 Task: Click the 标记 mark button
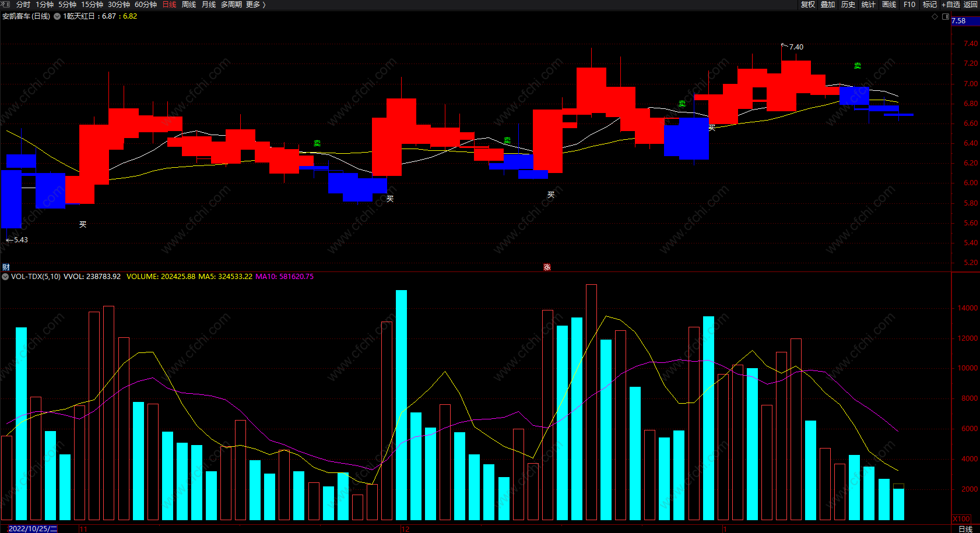pos(930,5)
